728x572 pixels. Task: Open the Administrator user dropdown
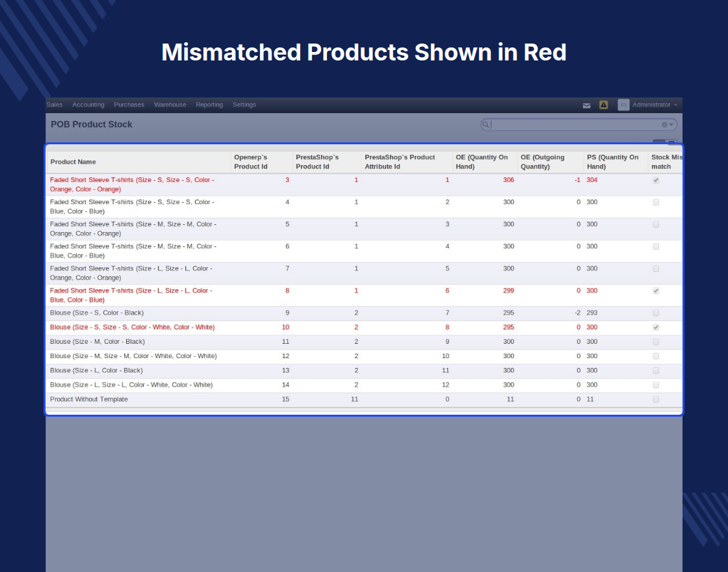click(655, 105)
